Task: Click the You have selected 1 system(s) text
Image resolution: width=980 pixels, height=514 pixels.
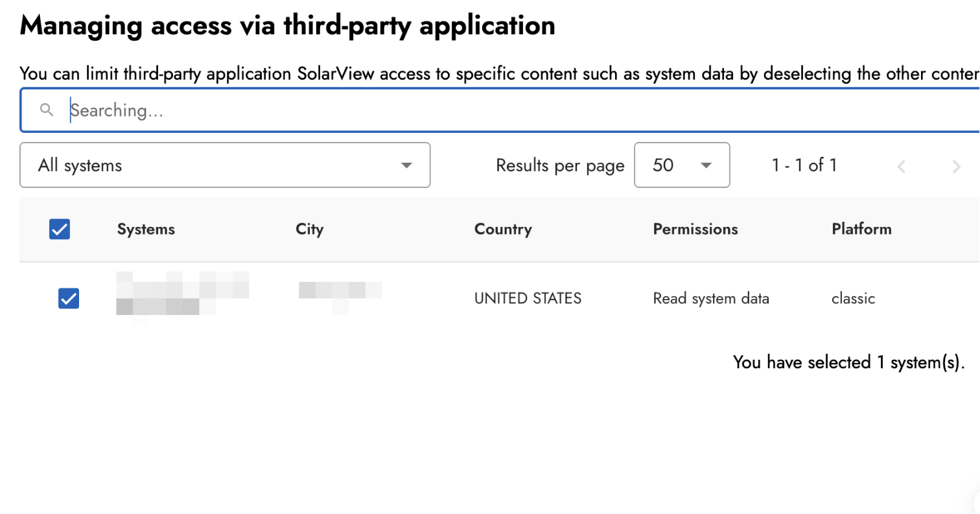Action: point(850,363)
